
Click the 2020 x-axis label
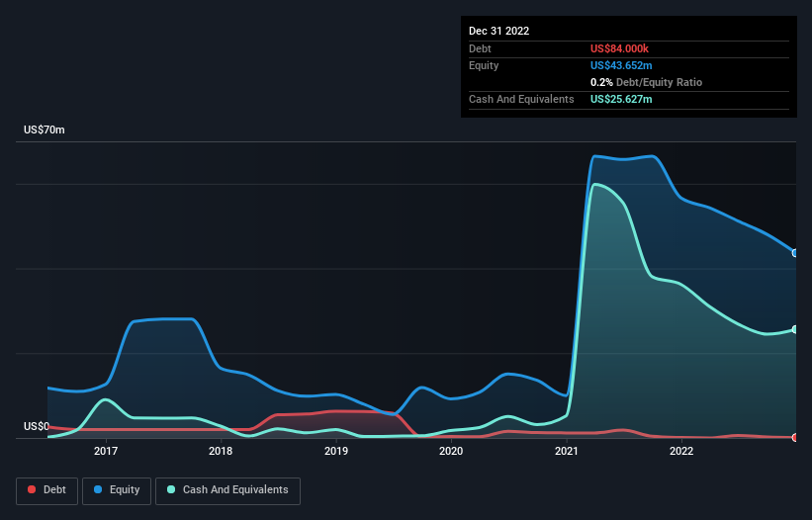(x=451, y=451)
